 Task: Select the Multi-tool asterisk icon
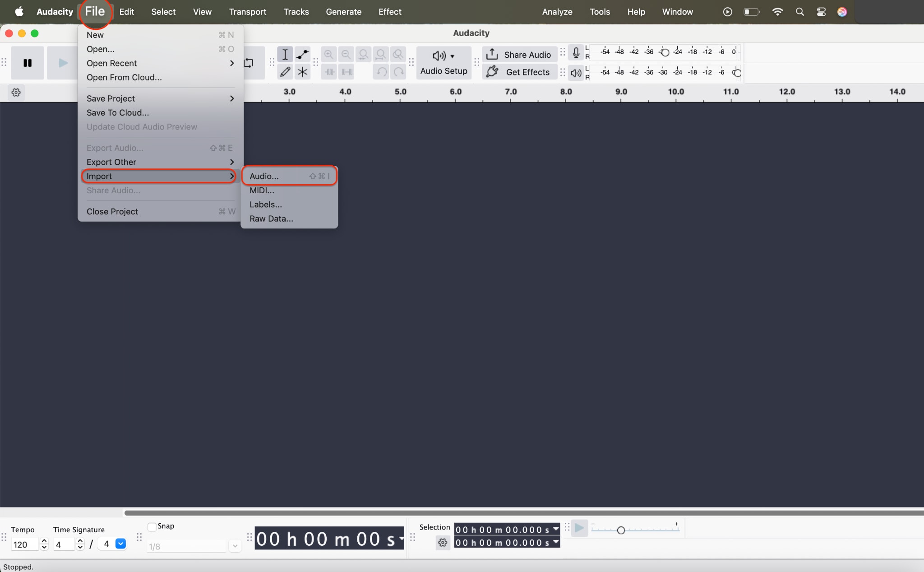click(x=302, y=72)
